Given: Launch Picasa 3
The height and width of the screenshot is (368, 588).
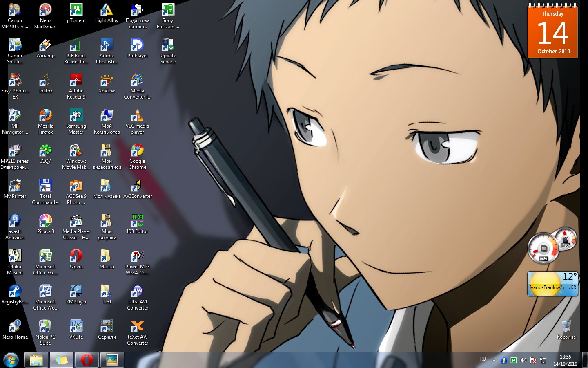Looking at the screenshot, I should pos(45,224).
